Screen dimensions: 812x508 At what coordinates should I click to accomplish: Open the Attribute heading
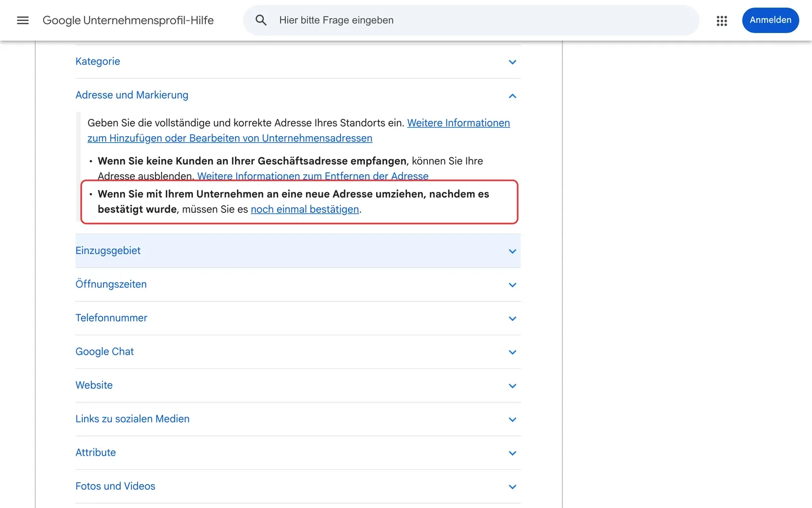[95, 452]
